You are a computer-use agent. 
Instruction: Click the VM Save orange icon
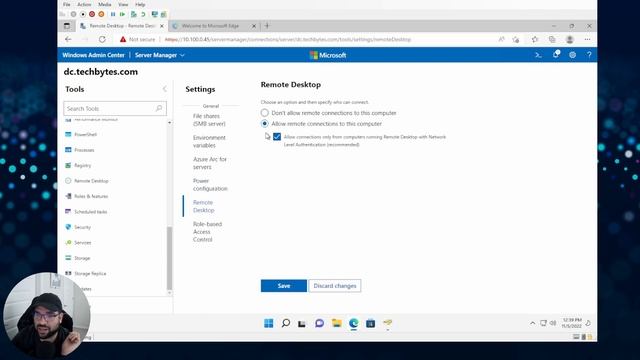pos(101,14)
